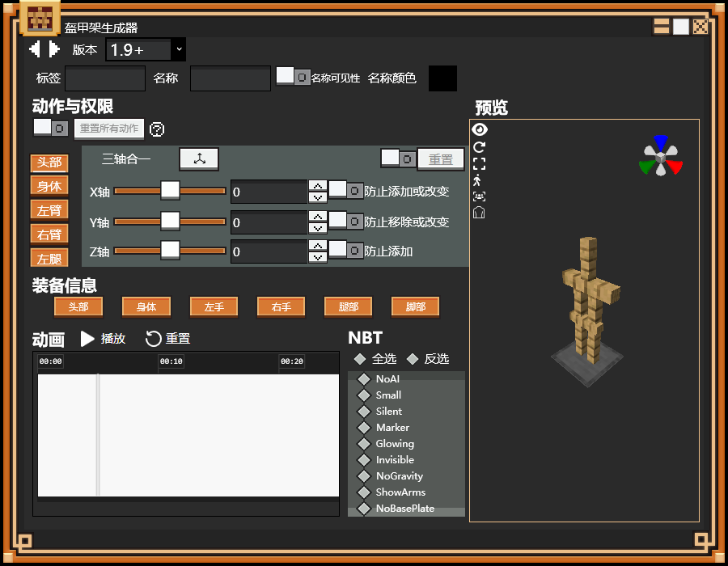The height and width of the screenshot is (566, 728).
Task: Click the three-axis combine icon button
Action: pyautogui.click(x=199, y=158)
